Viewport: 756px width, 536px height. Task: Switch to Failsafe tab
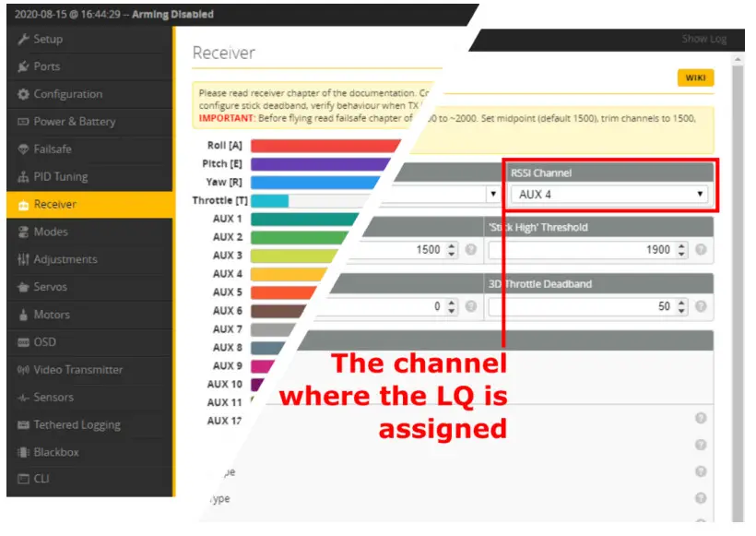pyautogui.click(x=89, y=149)
